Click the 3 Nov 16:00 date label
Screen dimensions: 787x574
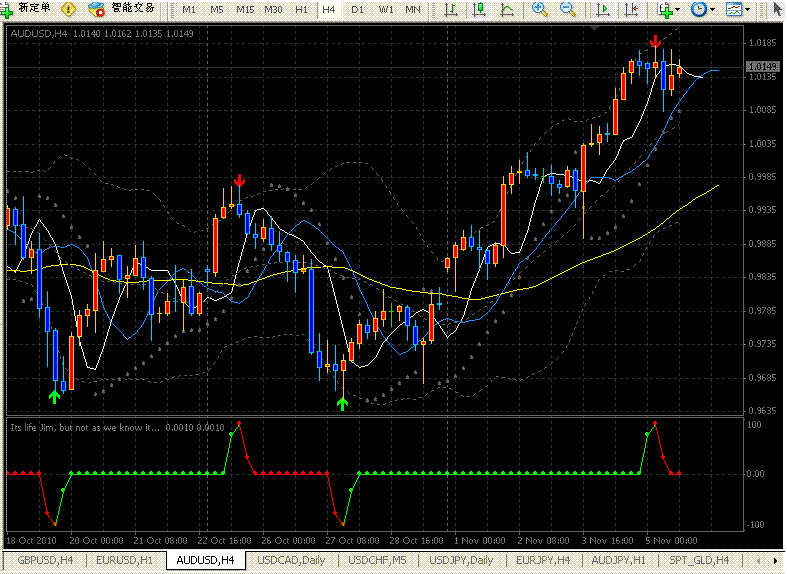[607, 541]
